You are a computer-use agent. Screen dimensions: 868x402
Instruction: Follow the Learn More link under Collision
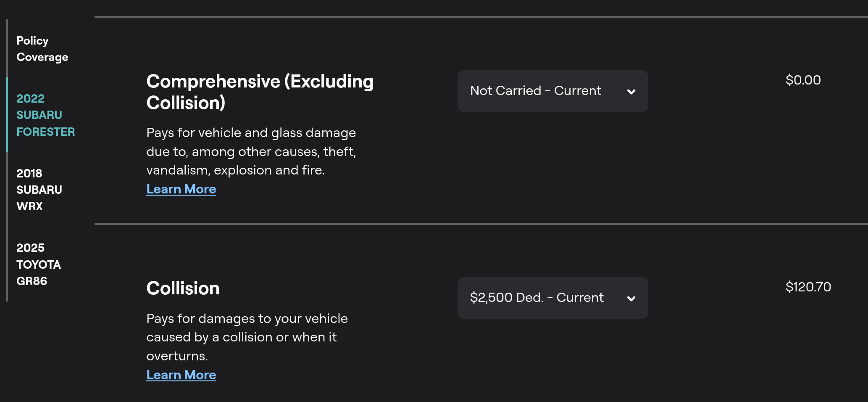pyautogui.click(x=181, y=375)
